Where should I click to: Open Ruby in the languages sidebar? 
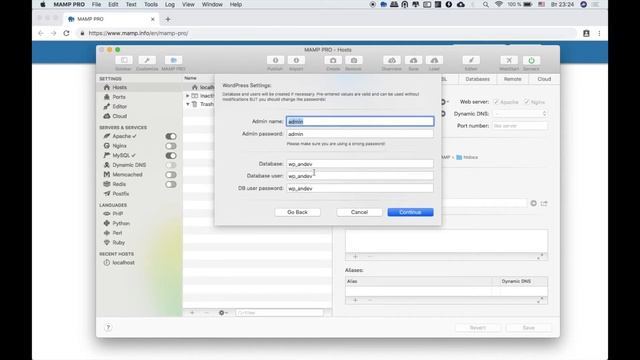[x=118, y=243]
